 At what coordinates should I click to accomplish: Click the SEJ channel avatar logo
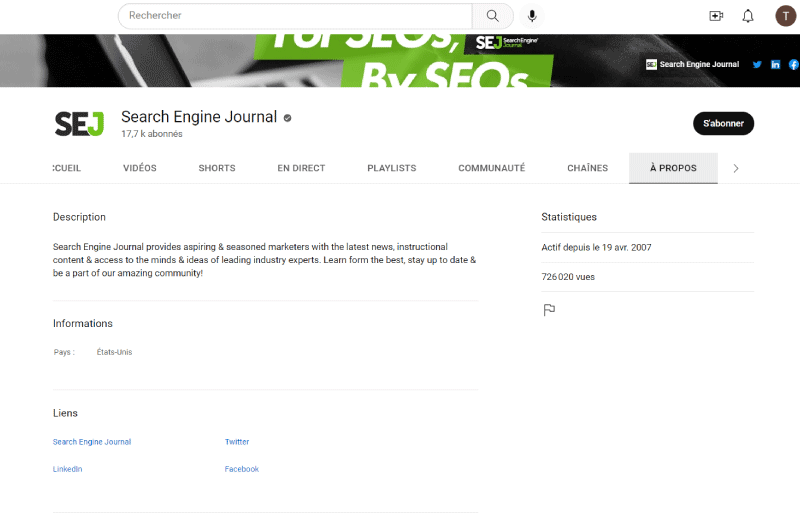[x=79, y=123]
